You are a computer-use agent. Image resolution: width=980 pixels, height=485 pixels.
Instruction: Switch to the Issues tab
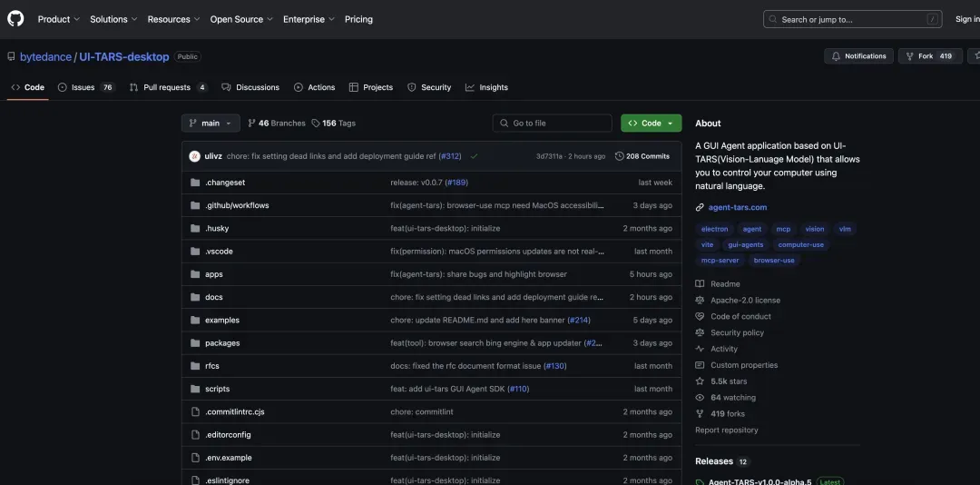[x=87, y=87]
